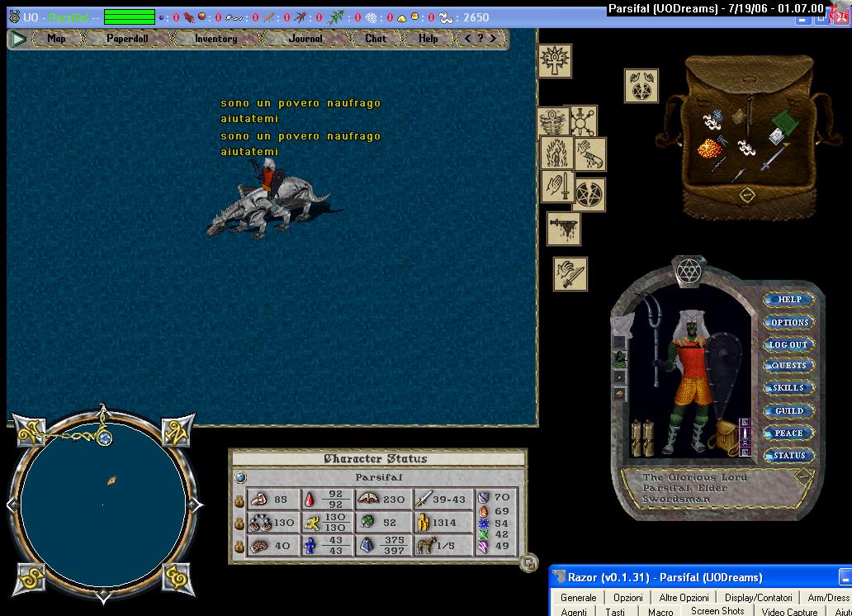Click the blue snowflake cold resist icon

pos(483,524)
